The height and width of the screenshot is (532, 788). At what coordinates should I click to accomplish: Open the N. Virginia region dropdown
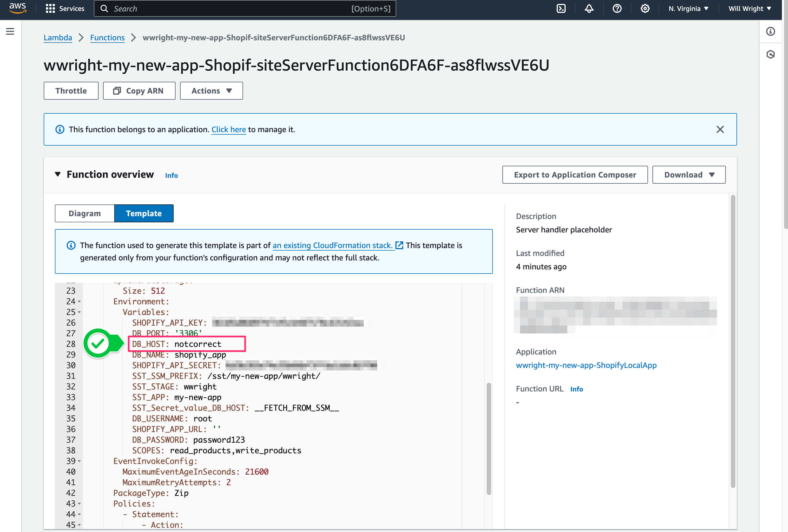click(x=688, y=8)
